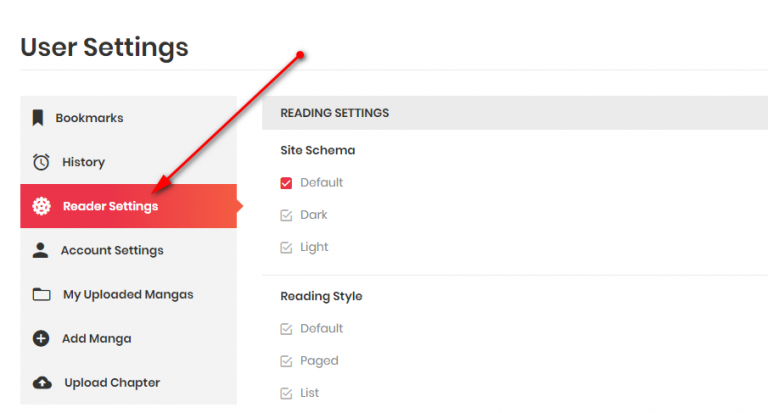Click the Bookmarks ribbon icon
Viewport: 768px width, 413px height.
point(38,118)
